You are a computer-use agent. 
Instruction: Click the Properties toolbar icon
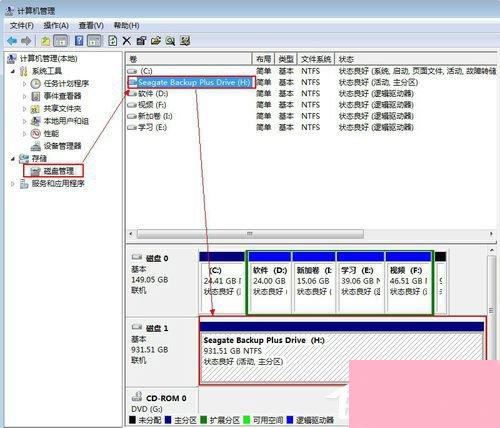[141, 41]
